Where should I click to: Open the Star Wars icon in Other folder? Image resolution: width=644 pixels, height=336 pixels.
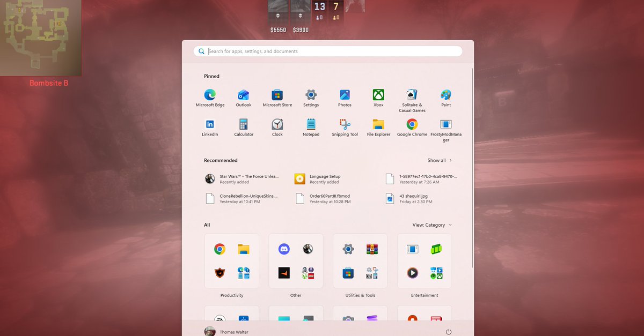pyautogui.click(x=308, y=249)
